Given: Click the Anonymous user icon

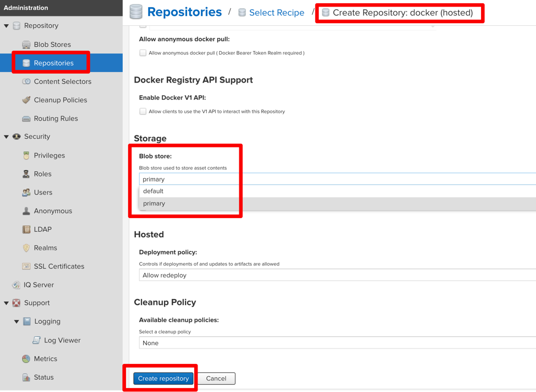Looking at the screenshot, I should (26, 211).
